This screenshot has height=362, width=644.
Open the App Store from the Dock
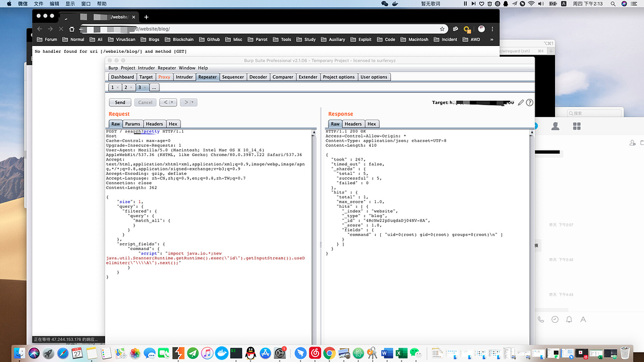point(264,353)
